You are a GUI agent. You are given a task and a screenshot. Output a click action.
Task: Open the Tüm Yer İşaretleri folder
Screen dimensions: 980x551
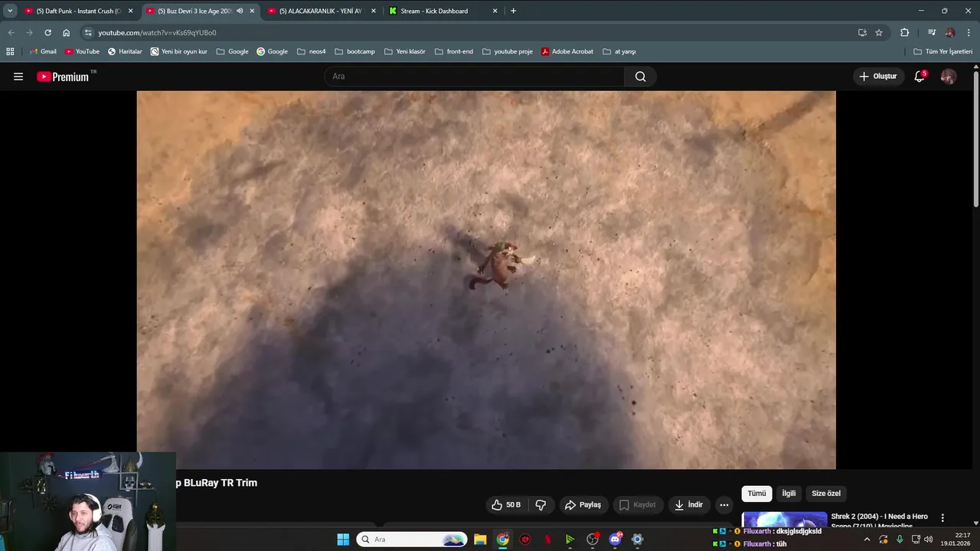(942, 51)
